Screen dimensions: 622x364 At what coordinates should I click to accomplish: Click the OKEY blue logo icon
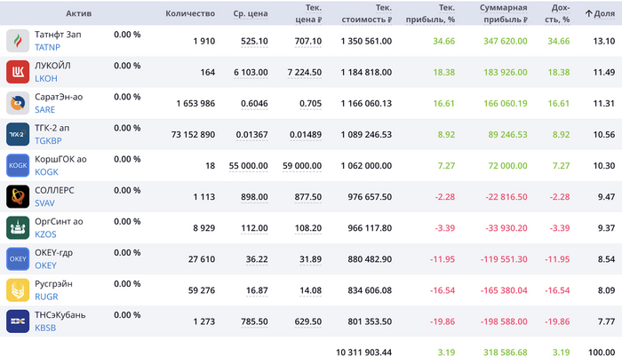coord(19,258)
